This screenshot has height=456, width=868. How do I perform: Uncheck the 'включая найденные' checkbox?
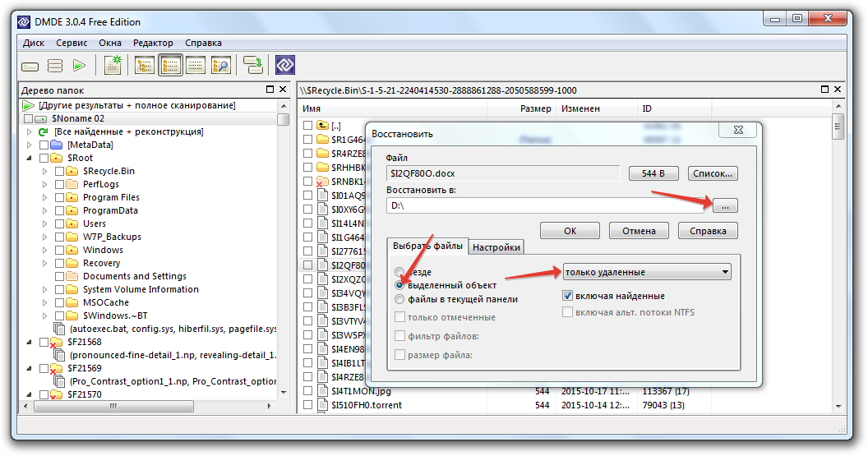click(567, 296)
